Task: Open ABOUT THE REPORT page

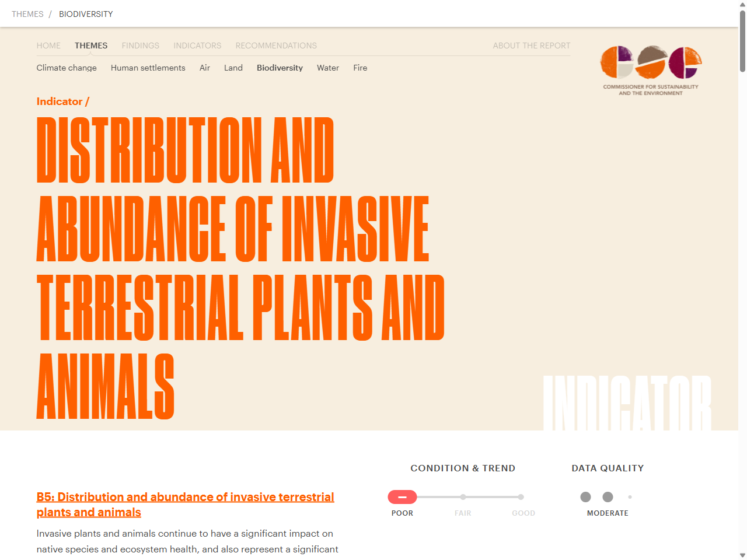Action: 532,45
